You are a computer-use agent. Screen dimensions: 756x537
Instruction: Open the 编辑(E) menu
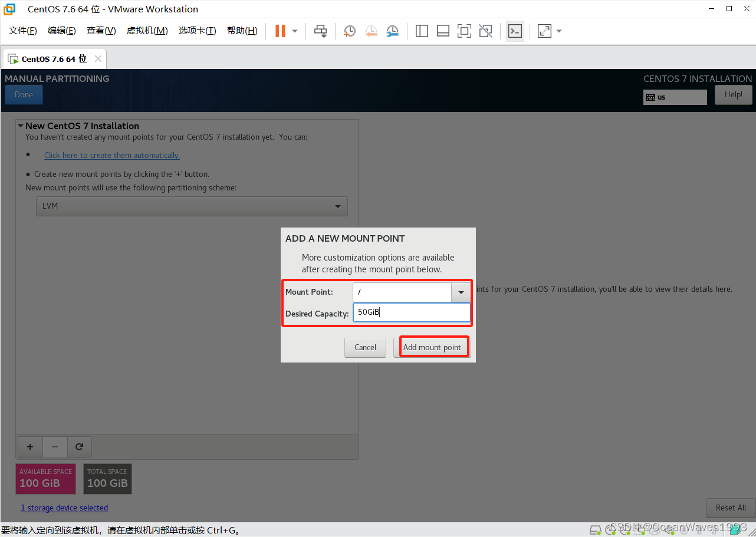[x=62, y=31]
